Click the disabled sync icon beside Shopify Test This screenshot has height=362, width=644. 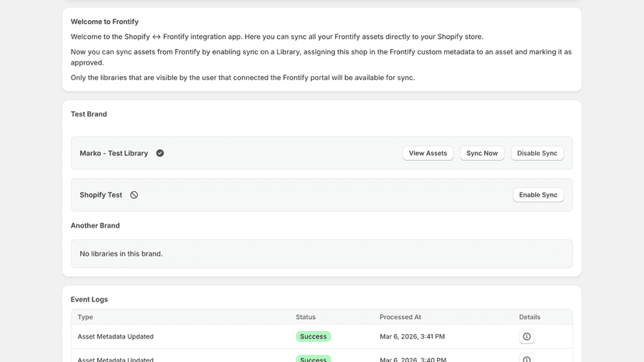click(134, 195)
